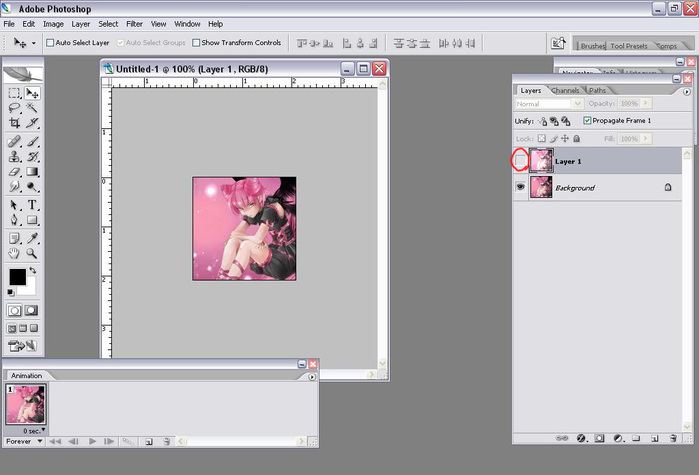Screen dimensions: 699x475
Task: Open the Fill slider arrow
Action: pyautogui.click(x=645, y=139)
